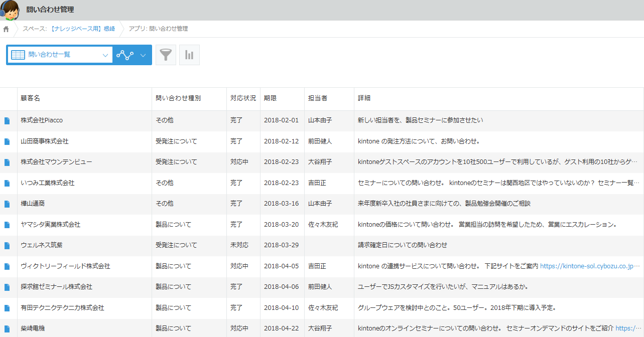Open the kintone-sol.cybozu.co.jp link
Viewport: 644px width, 337px height.
[590, 266]
